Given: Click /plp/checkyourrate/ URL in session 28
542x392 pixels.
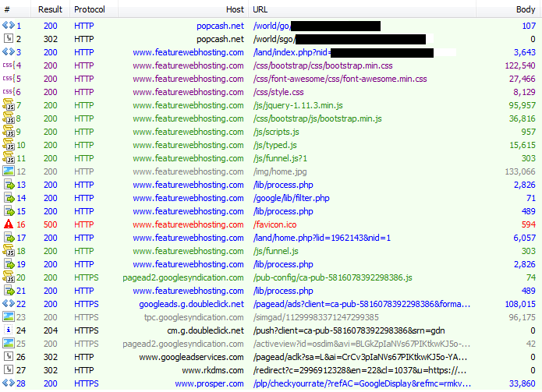Looking at the screenshot, I should tap(362, 383).
